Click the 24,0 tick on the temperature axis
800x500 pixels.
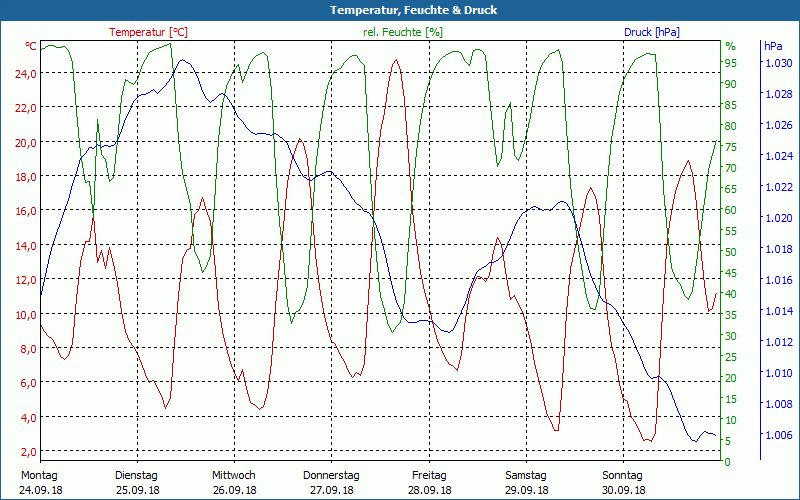pos(25,73)
